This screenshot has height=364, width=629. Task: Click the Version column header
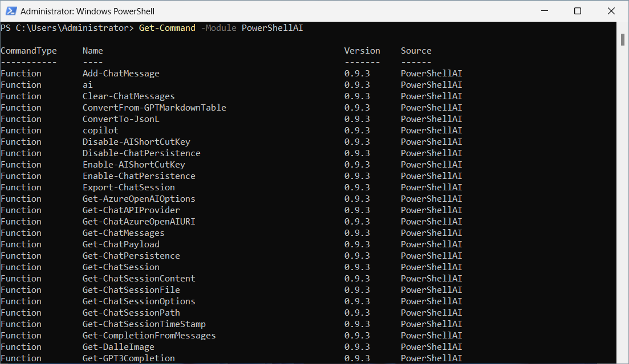click(362, 51)
